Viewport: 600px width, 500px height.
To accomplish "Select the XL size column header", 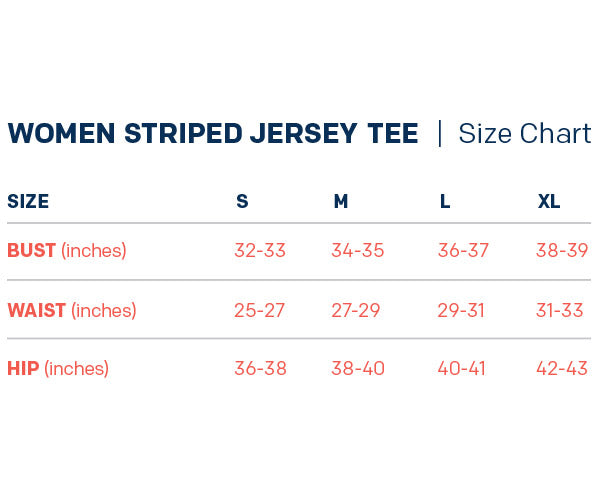I will click(549, 202).
